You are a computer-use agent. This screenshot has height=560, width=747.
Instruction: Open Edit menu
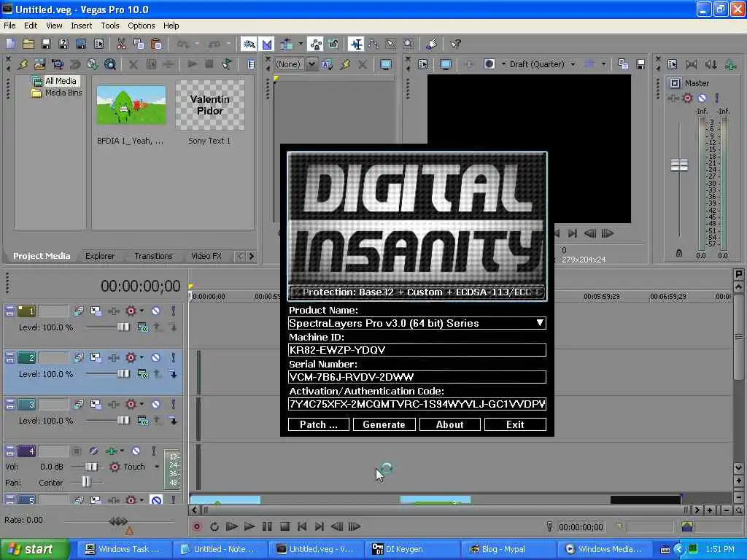coord(31,26)
